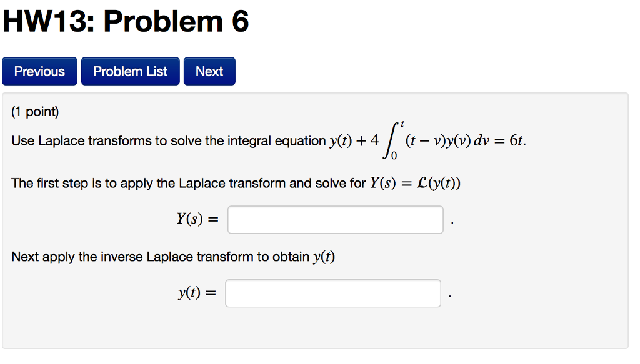Click the (t − v)y(v) dv integrand

click(447, 141)
